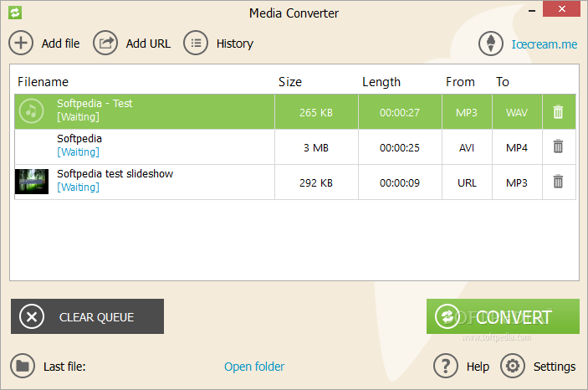Minimize the Media Converter window

pyautogui.click(x=532, y=11)
